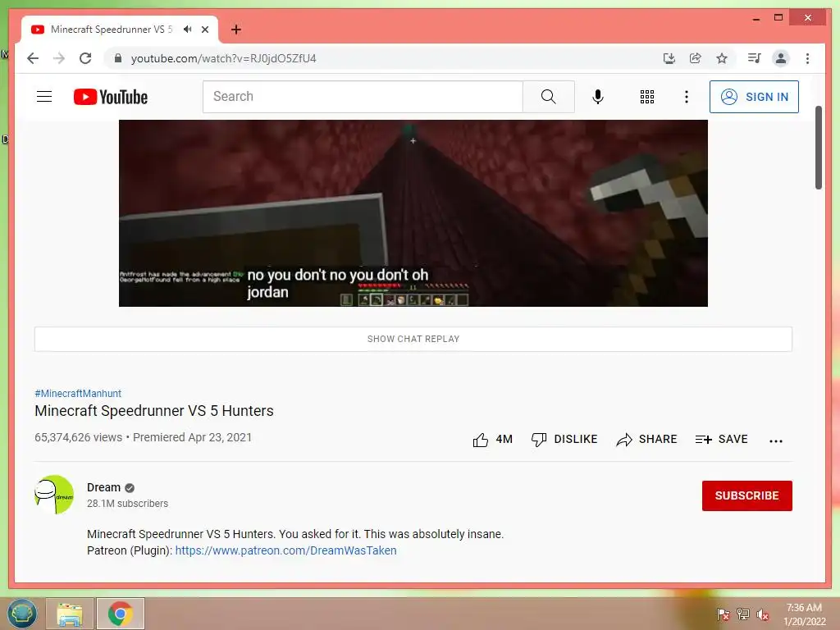Open the more actions ellipsis under the video
The height and width of the screenshot is (630, 840).
point(776,441)
